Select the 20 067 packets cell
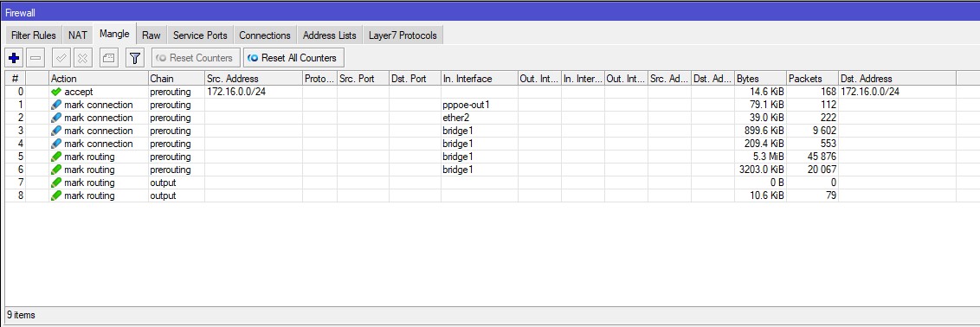Screen dimensions: 980x327 812,170
